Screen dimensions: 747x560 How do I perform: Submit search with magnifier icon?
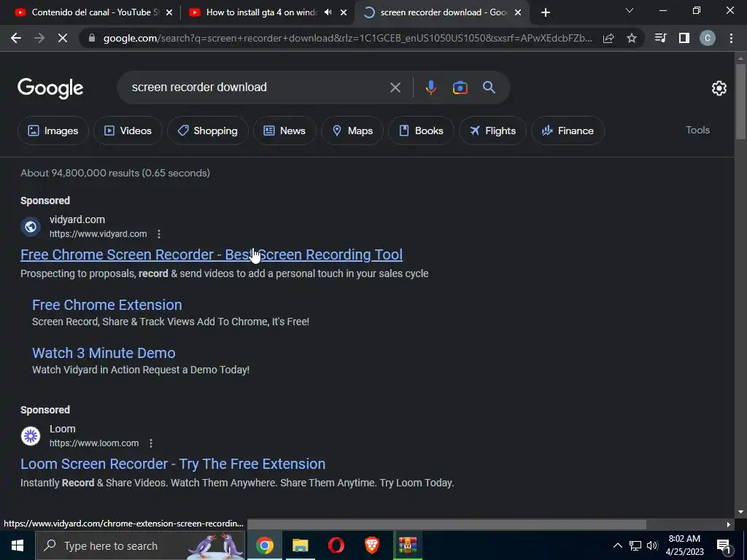(489, 87)
